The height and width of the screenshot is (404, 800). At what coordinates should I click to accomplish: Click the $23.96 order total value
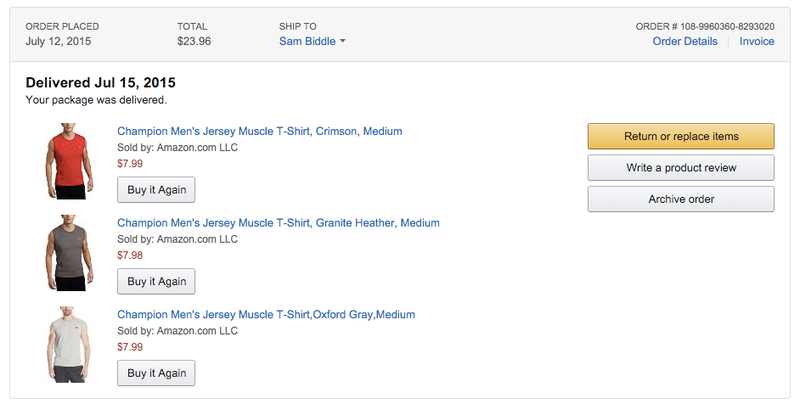coord(194,41)
